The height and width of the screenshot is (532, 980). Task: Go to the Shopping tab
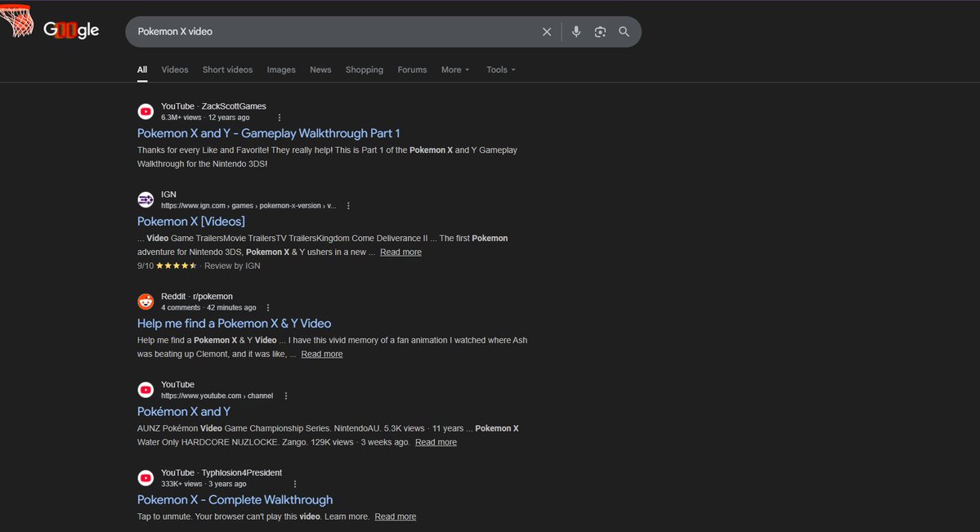[x=365, y=70]
